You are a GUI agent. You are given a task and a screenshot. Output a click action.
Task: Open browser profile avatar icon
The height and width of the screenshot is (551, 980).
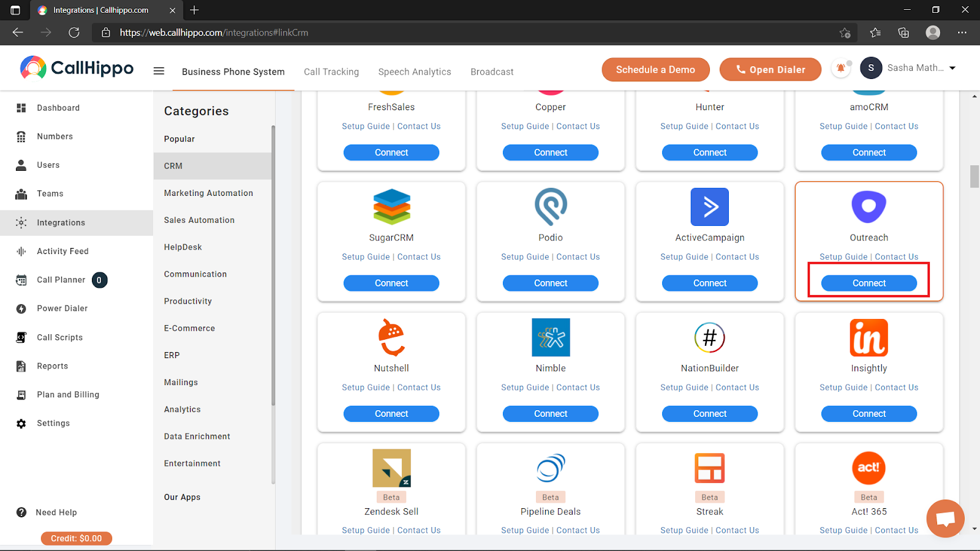click(933, 32)
